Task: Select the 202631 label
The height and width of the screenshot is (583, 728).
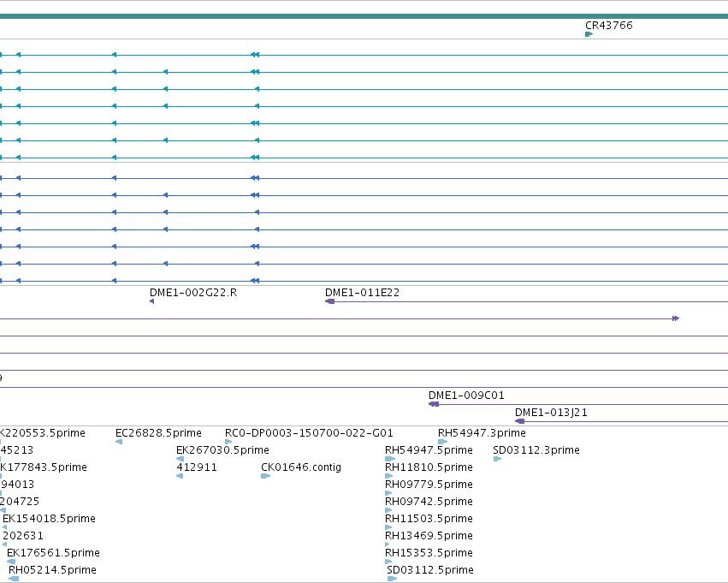Action: 23,536
